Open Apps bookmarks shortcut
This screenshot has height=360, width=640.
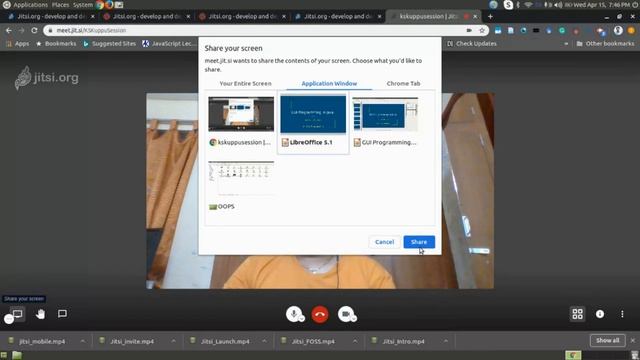pos(18,43)
